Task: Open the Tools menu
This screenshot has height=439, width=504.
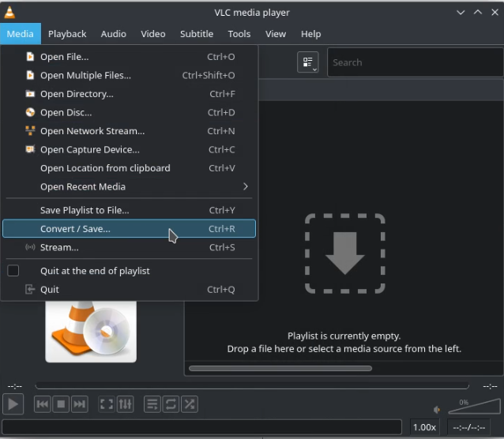Action: tap(239, 33)
